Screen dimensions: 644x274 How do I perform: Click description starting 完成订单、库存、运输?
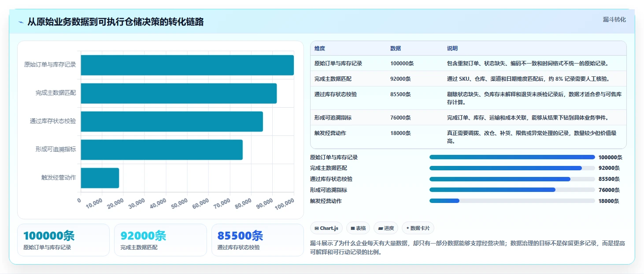click(x=528, y=118)
